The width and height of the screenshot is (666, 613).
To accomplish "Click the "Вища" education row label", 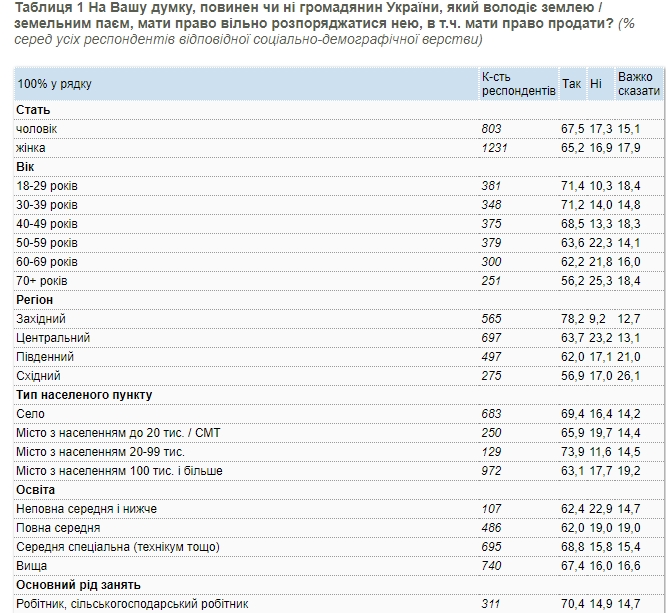I will [x=31, y=566].
